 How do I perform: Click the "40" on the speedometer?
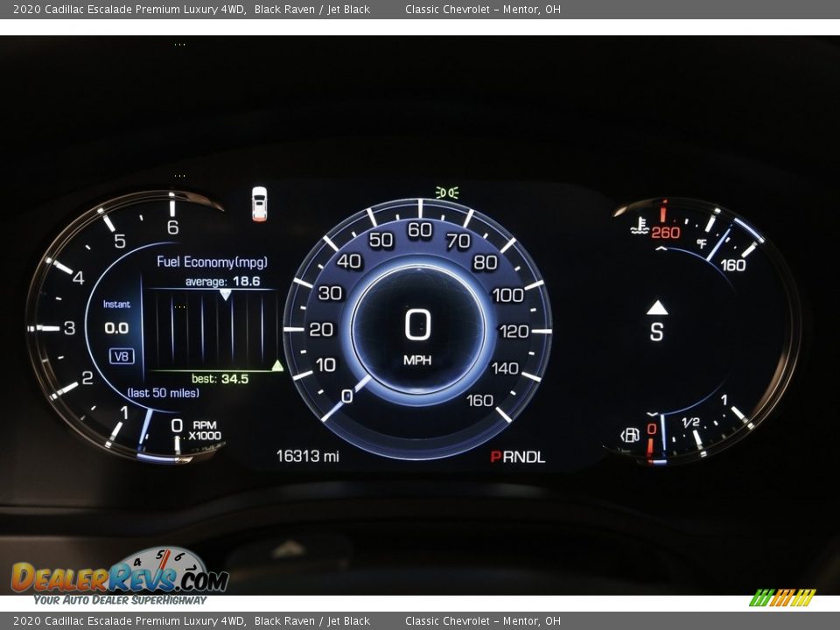[x=349, y=261]
